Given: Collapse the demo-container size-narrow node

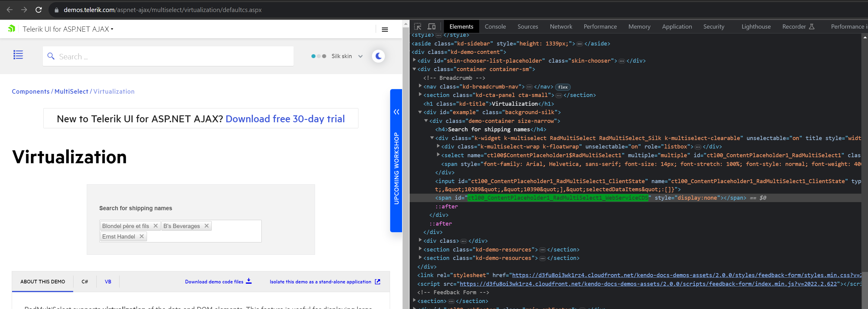Looking at the screenshot, I should coord(426,120).
